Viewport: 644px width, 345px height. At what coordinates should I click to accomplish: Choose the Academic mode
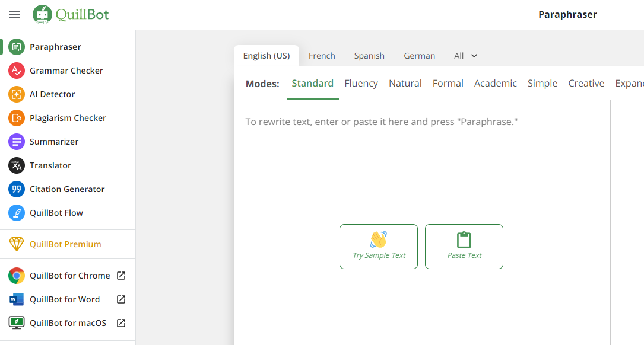click(x=495, y=84)
